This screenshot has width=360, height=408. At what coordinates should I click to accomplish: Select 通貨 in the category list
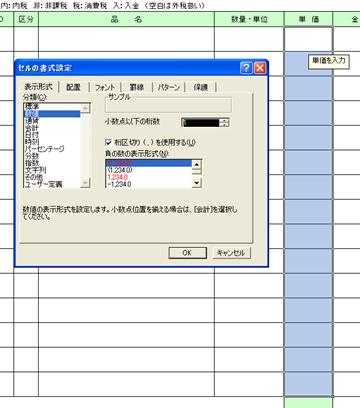(x=52, y=121)
